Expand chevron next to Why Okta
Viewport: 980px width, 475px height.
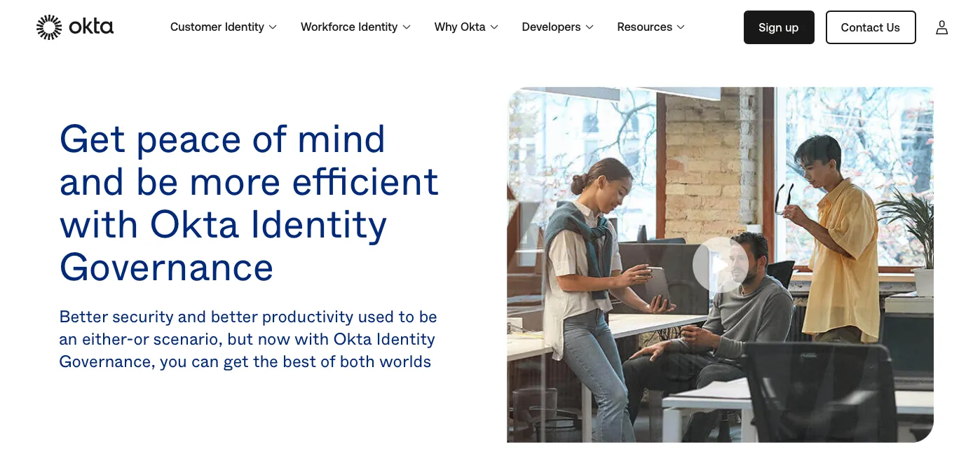(x=494, y=27)
